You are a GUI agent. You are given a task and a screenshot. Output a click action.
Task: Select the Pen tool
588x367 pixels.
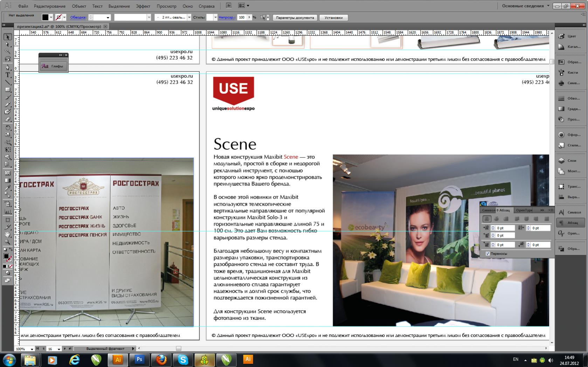pos(7,67)
